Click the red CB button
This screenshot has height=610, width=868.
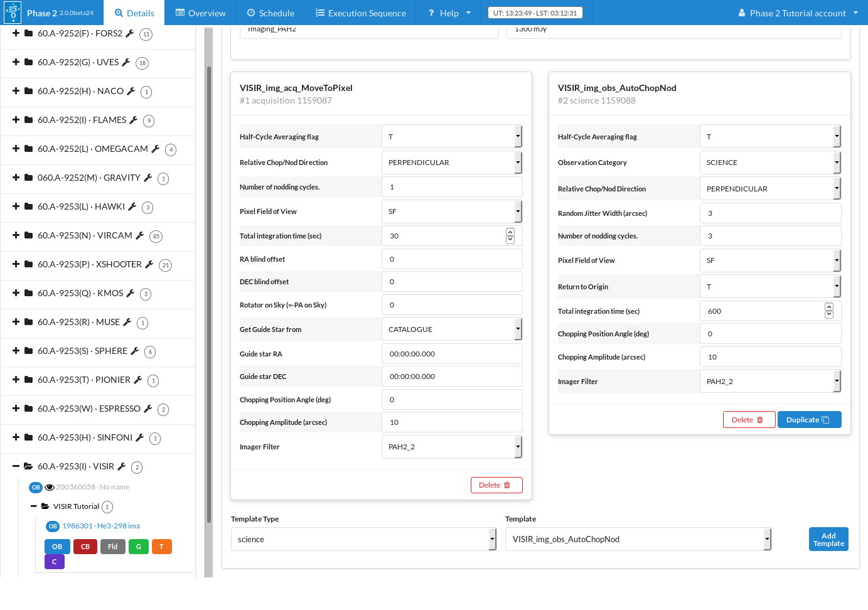(85, 547)
